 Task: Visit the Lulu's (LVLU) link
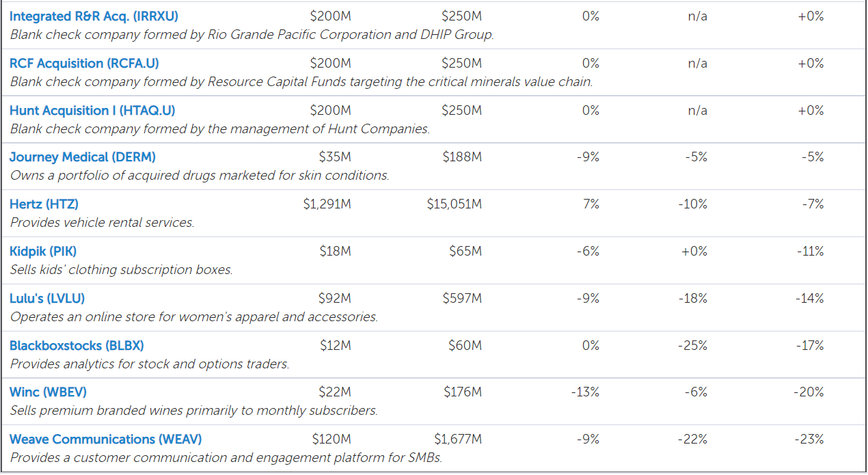coord(47,299)
